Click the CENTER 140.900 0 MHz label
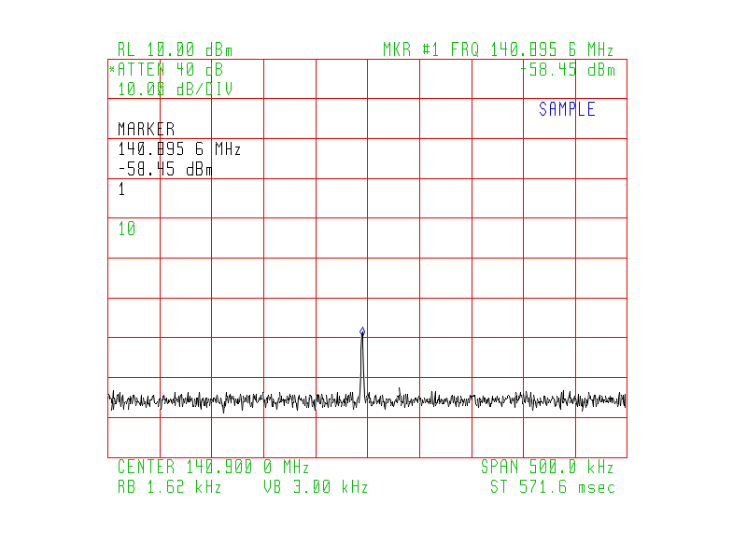 tap(214, 467)
